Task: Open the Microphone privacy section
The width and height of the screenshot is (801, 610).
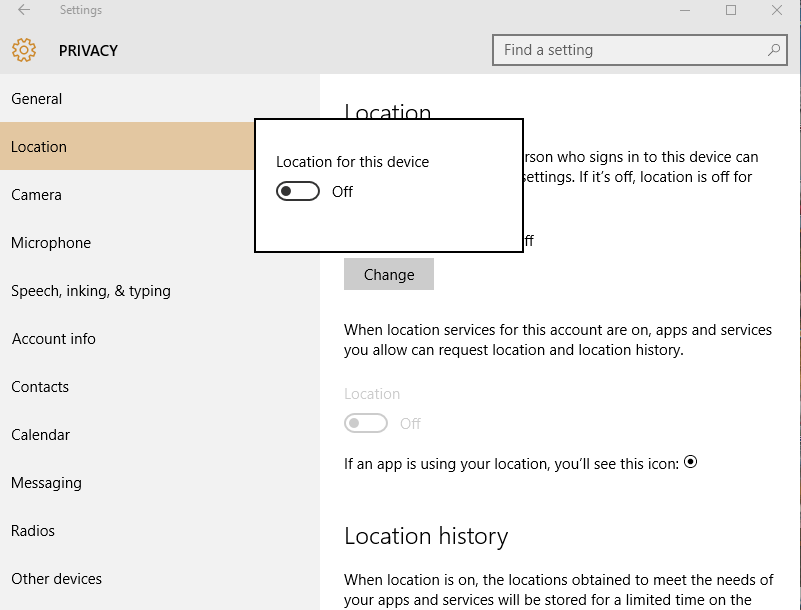Action: click(51, 242)
